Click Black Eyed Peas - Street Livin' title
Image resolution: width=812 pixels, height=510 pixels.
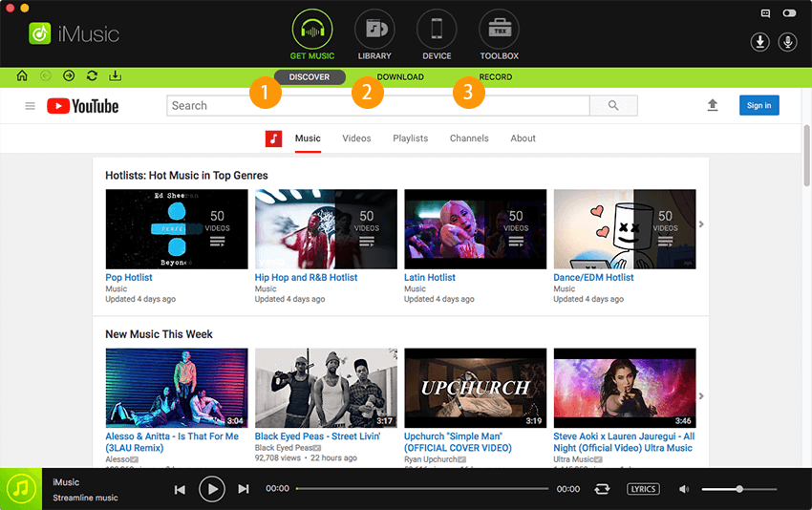[317, 436]
